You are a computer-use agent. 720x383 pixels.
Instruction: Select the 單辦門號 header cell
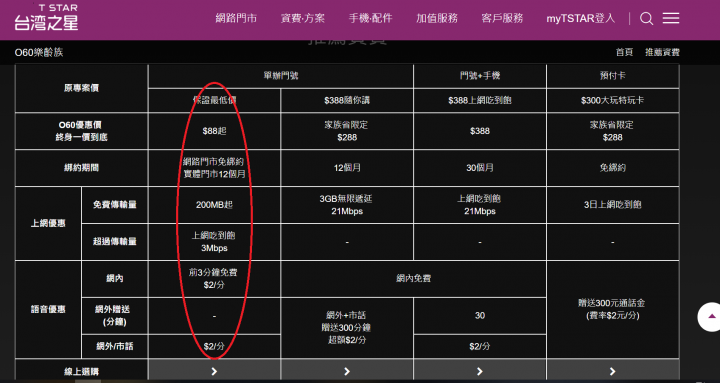[x=281, y=76]
